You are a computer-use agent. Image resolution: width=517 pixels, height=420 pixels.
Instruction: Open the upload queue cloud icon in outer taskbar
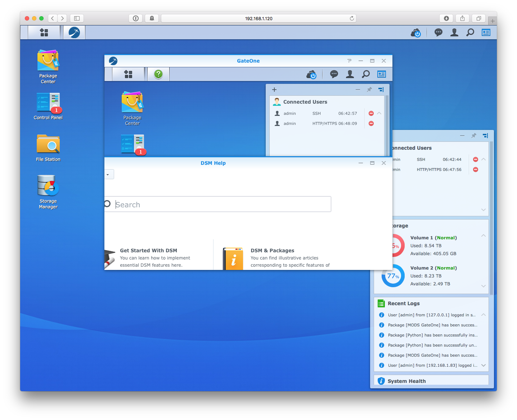(416, 33)
